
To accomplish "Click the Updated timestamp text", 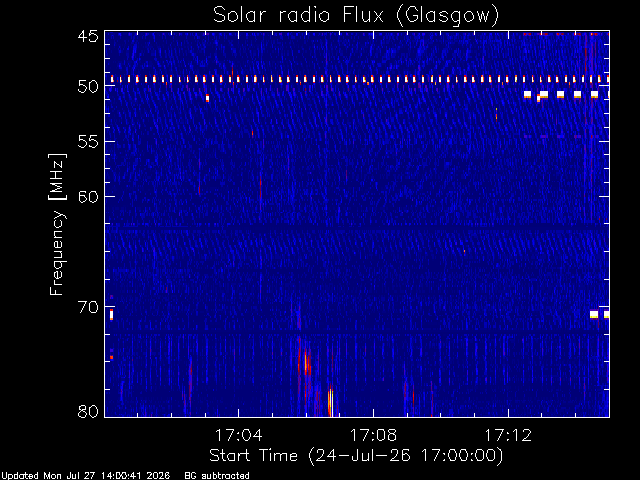I will [85, 476].
